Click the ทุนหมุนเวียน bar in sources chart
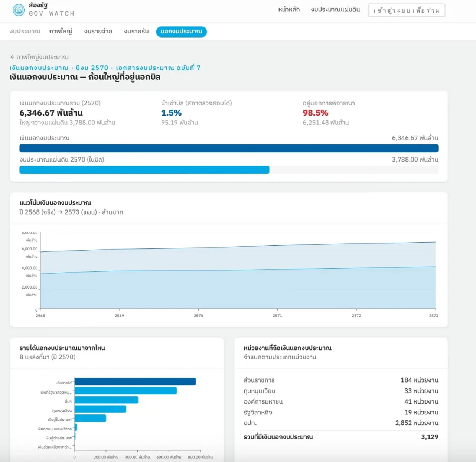476x462 pixels. point(100,409)
